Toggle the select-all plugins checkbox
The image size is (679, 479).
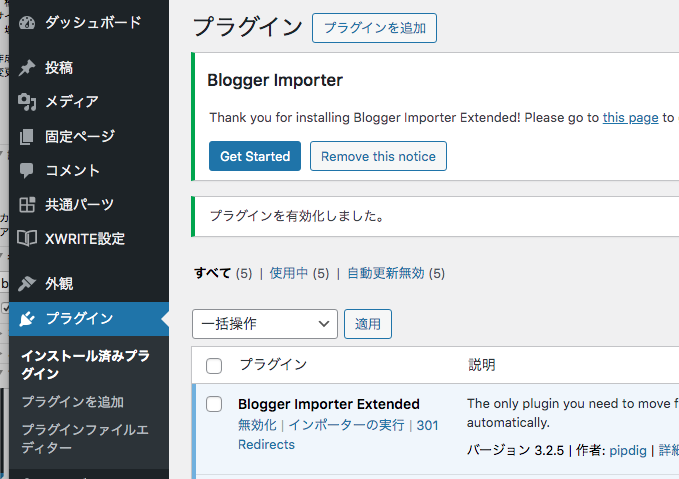(214, 366)
